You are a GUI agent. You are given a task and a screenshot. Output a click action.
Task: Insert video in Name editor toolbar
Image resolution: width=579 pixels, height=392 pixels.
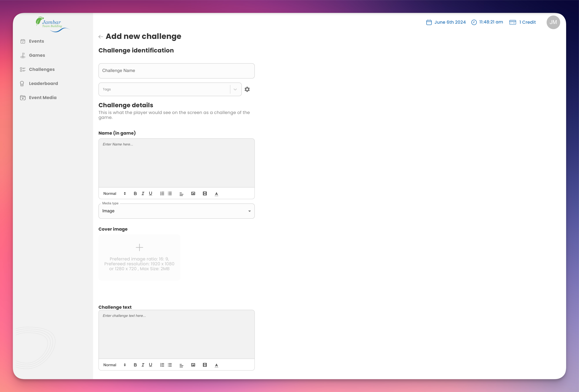(x=205, y=193)
